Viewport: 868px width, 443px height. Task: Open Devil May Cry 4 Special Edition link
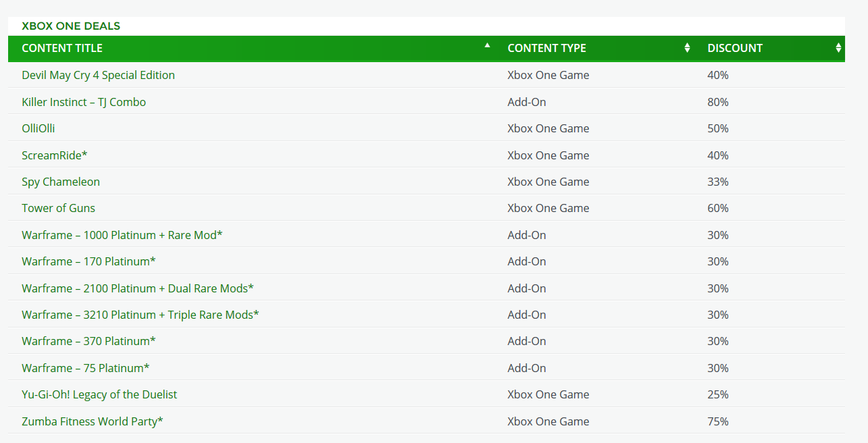[98, 75]
